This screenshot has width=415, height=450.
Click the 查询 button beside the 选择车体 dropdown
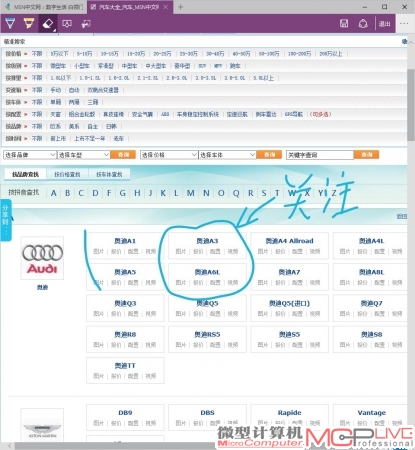[269, 155]
